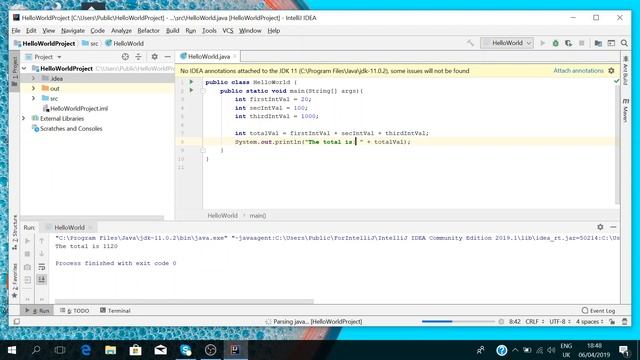Change UTF-8 file encoding in status bar
640x360 pixels.
[x=560, y=322]
